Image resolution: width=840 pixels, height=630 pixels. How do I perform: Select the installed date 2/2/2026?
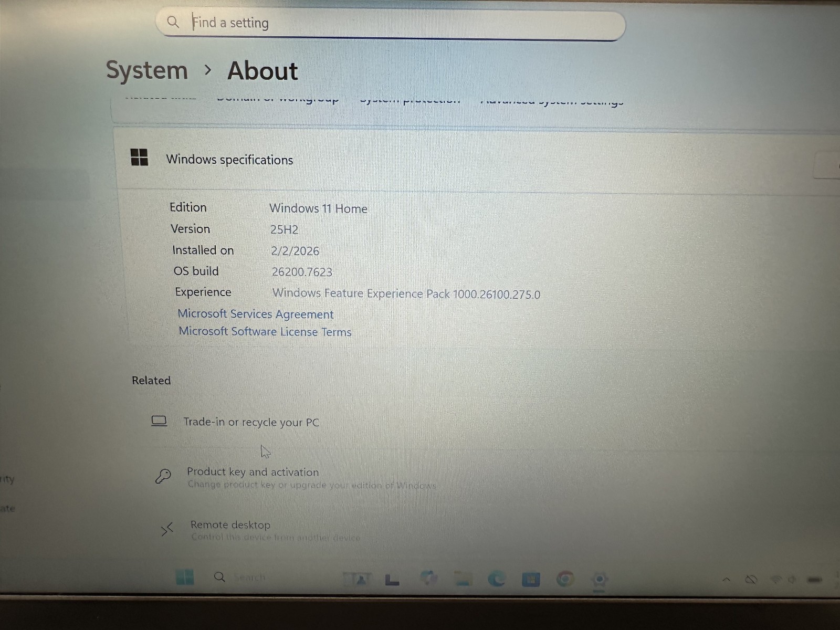(295, 251)
